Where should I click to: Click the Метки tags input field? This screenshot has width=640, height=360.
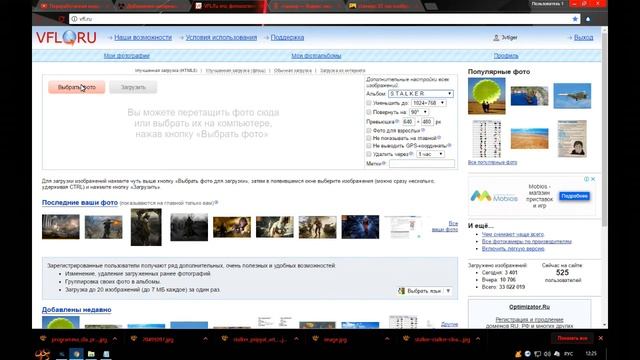[x=422, y=163]
